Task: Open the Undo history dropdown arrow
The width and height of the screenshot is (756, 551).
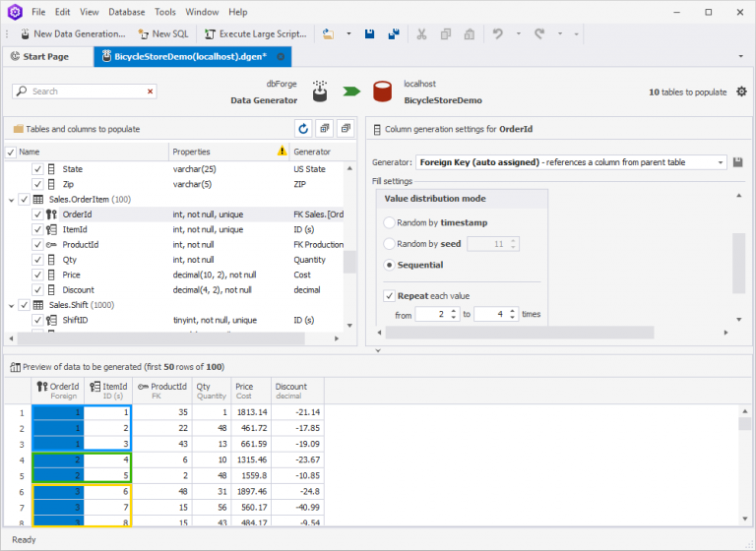Action: 519,33
